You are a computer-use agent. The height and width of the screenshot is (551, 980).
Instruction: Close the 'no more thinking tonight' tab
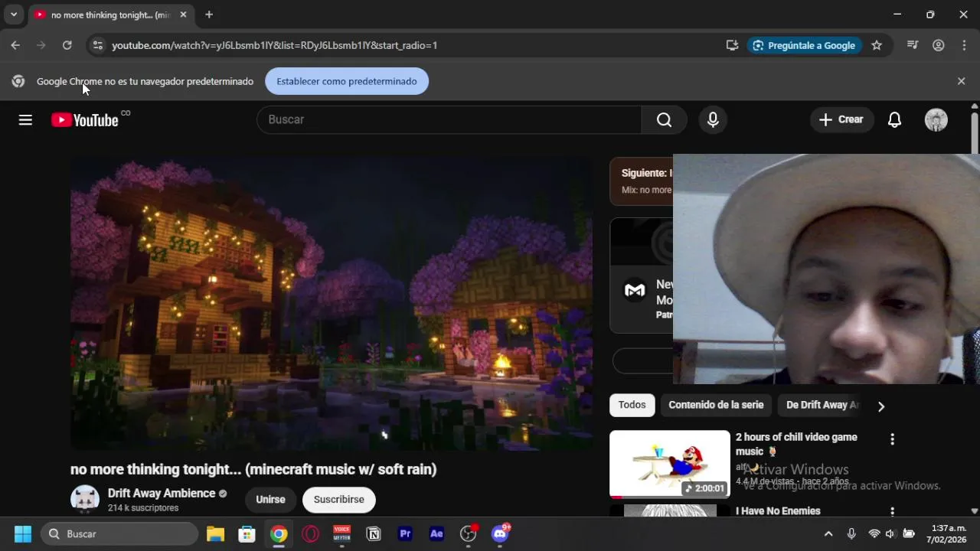click(183, 15)
